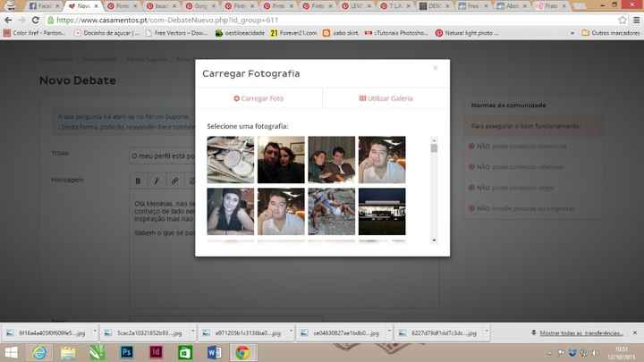Click the address bar URL
This screenshot has width=644, height=362.
(x=167, y=20)
